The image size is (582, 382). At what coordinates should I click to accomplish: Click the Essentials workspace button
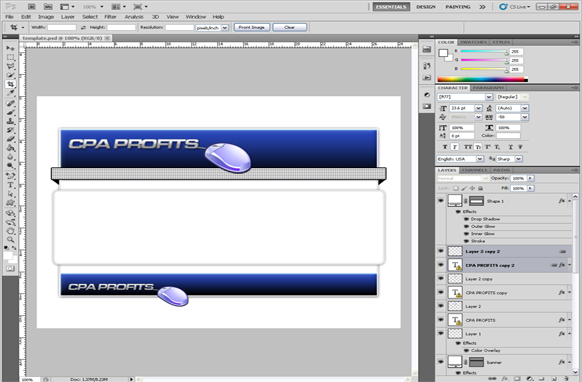coord(391,7)
